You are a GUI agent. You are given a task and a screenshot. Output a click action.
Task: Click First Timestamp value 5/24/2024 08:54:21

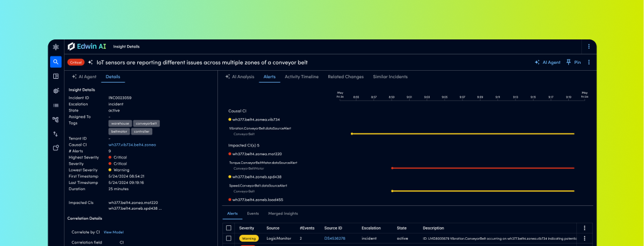click(126, 176)
